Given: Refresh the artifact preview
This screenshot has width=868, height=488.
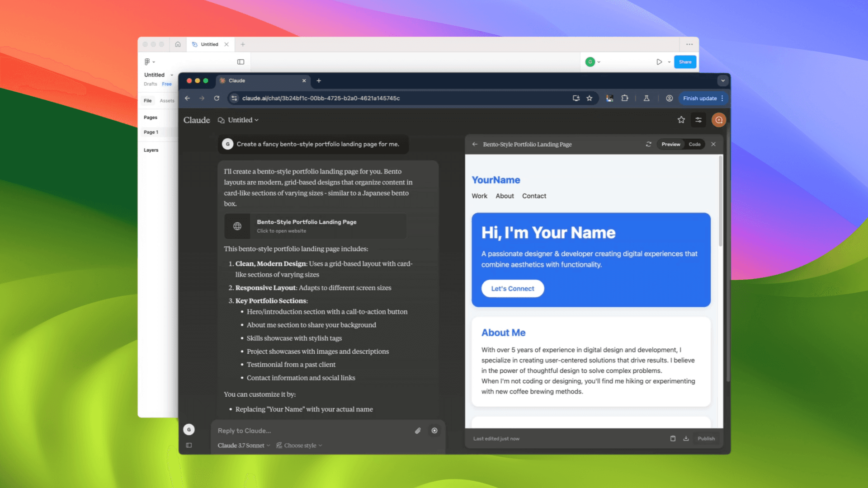Looking at the screenshot, I should 648,144.
